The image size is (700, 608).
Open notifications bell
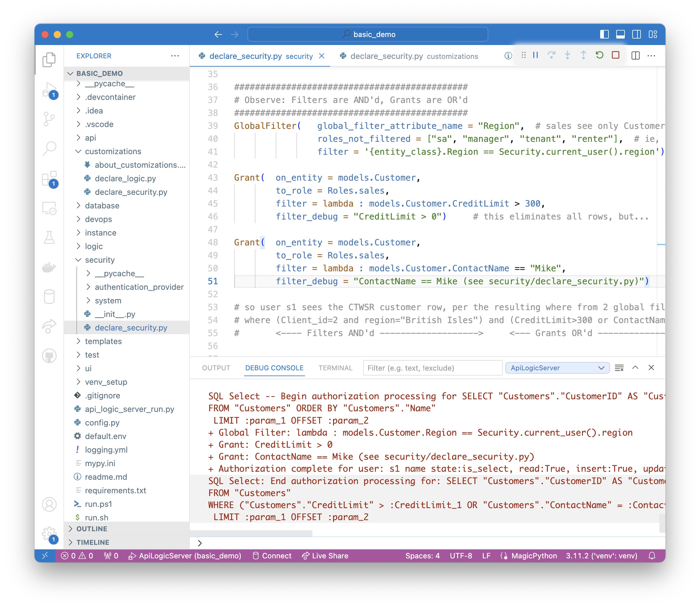(652, 556)
